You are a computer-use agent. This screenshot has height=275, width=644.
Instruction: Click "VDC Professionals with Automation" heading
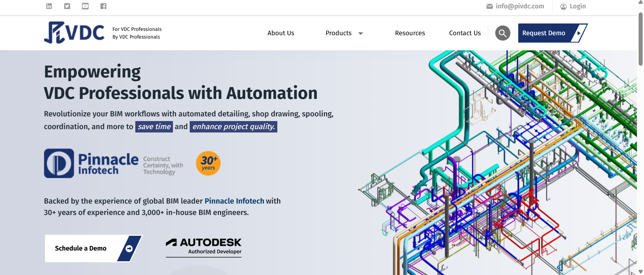pos(181,93)
